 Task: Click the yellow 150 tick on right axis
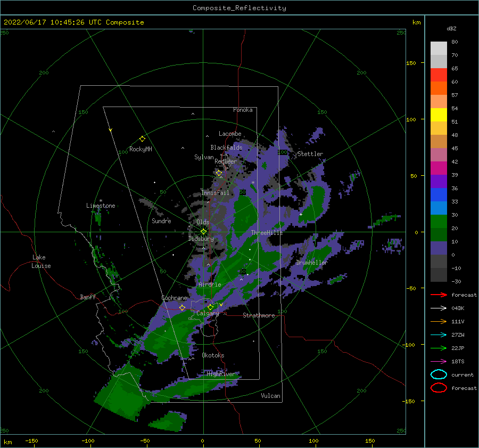point(411,63)
